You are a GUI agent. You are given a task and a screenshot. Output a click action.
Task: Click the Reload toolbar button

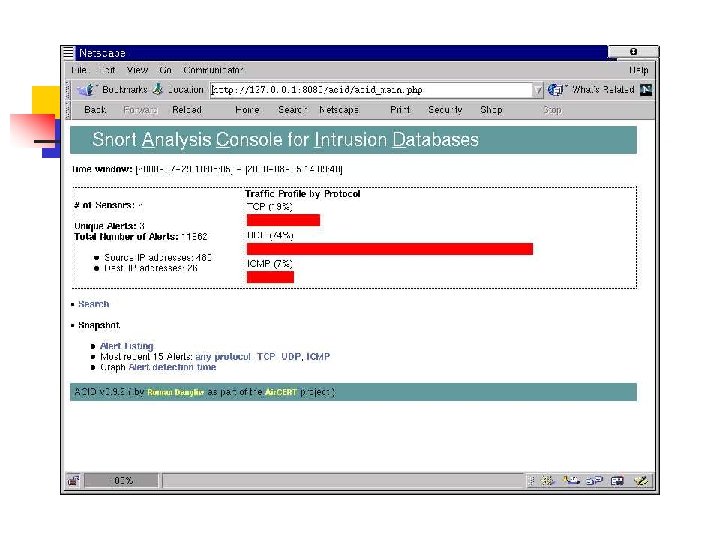pos(187,110)
